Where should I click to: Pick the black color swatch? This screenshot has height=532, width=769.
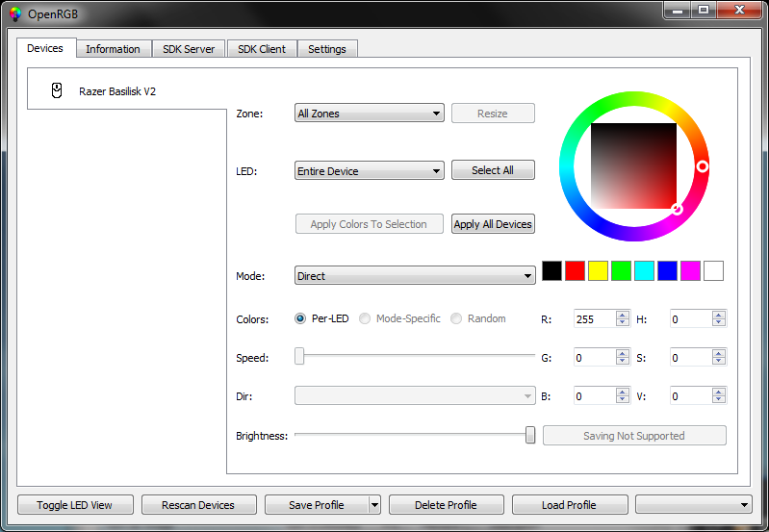[x=551, y=270]
